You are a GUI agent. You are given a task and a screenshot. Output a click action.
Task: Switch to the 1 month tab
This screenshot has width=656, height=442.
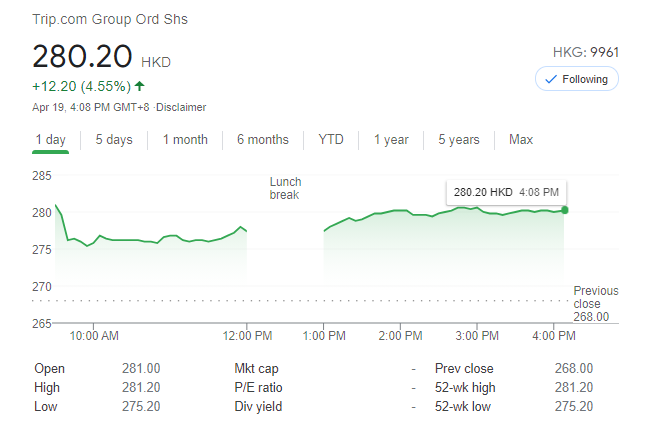185,140
